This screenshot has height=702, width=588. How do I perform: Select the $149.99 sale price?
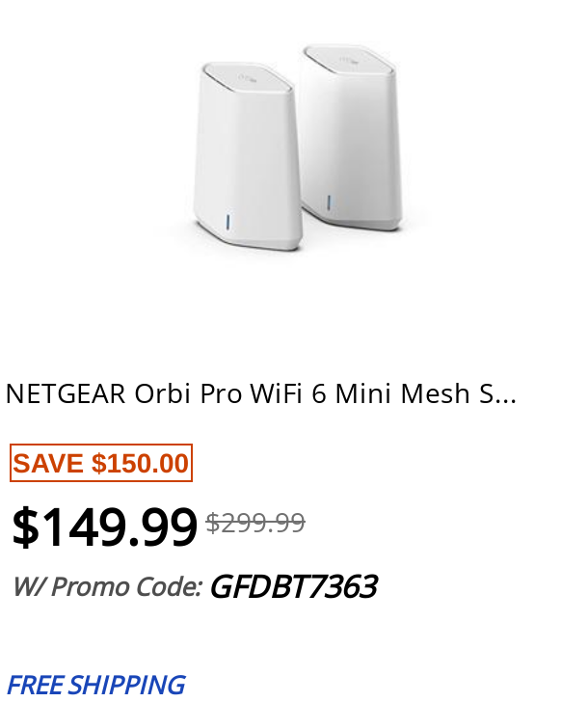(x=104, y=526)
